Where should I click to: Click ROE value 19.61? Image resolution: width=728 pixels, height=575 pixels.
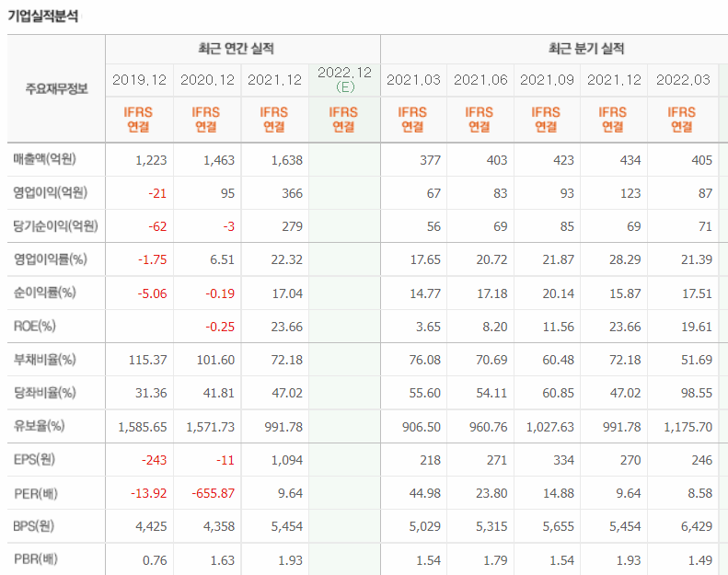coord(697,328)
